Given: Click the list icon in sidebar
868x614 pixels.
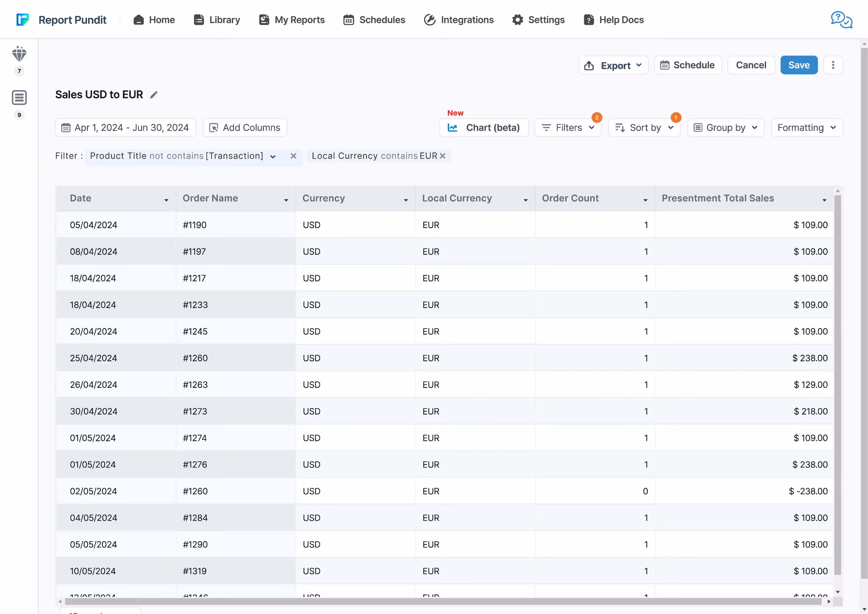Looking at the screenshot, I should tap(19, 98).
